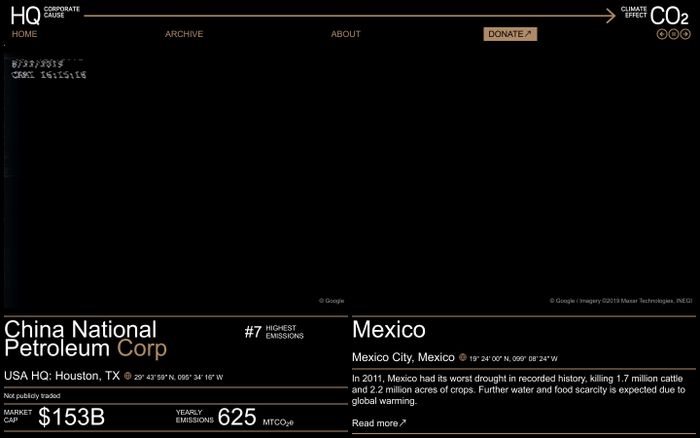Open the ARCHIVE page

(x=184, y=34)
